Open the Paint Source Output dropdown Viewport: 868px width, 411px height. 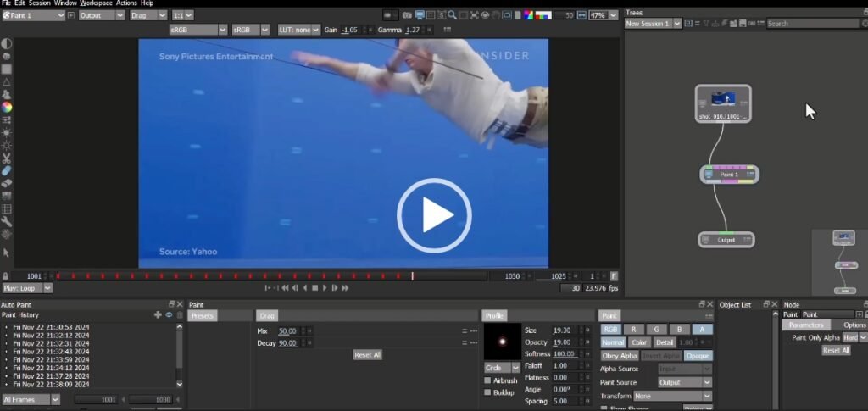pos(685,382)
